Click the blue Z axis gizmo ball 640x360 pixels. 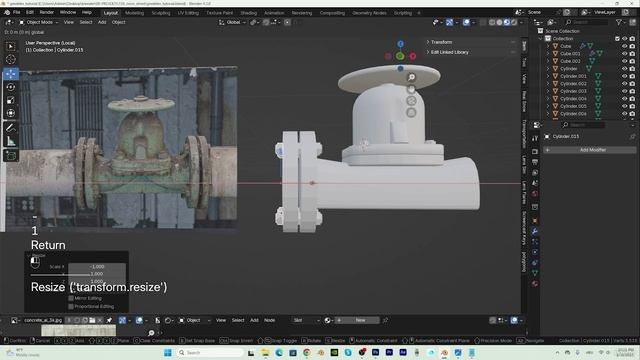pos(400,44)
